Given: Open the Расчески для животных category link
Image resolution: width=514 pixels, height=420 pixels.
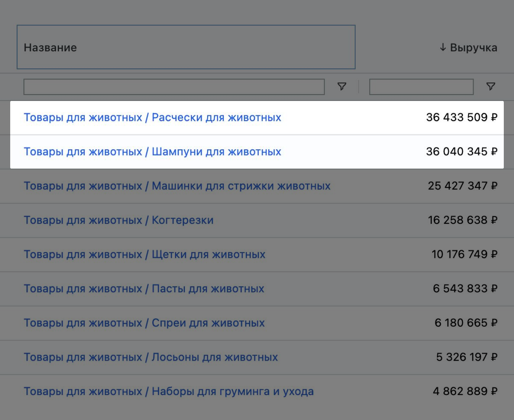Looking at the screenshot, I should tap(152, 118).
